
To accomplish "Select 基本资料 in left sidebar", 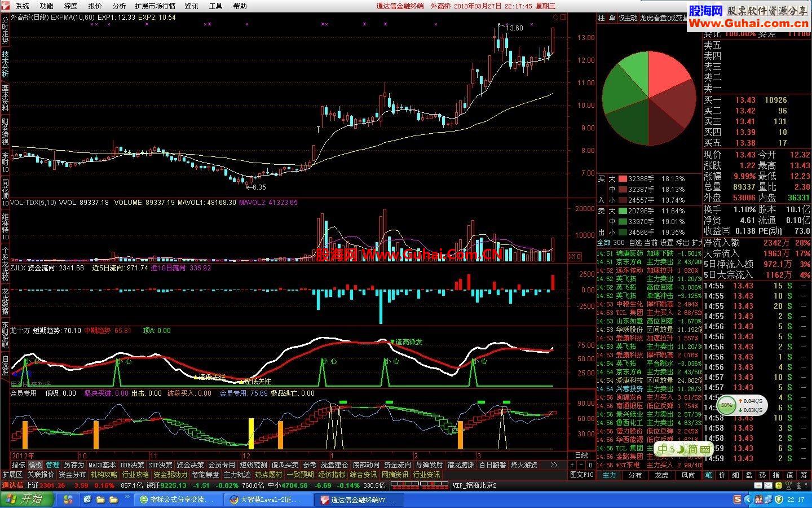I will tap(5, 98).
